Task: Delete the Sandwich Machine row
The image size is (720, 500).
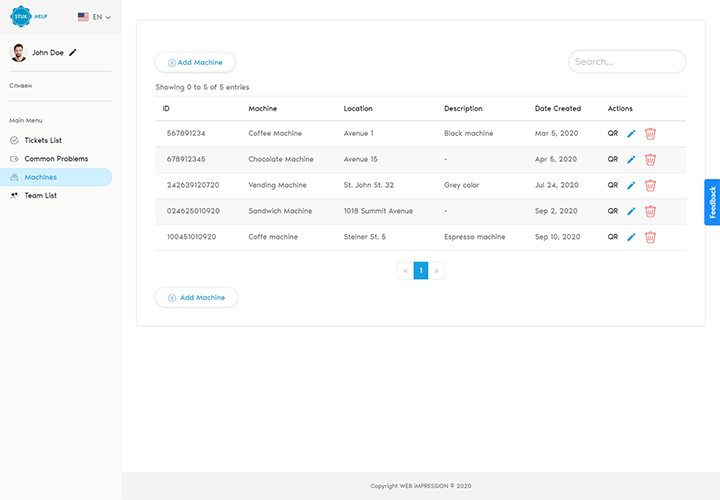Action: tap(650, 211)
